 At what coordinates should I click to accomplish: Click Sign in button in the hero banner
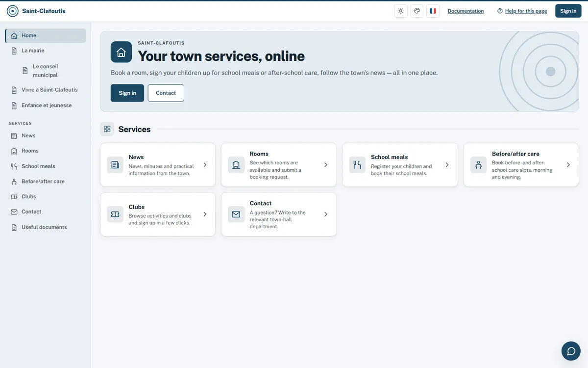tap(127, 93)
